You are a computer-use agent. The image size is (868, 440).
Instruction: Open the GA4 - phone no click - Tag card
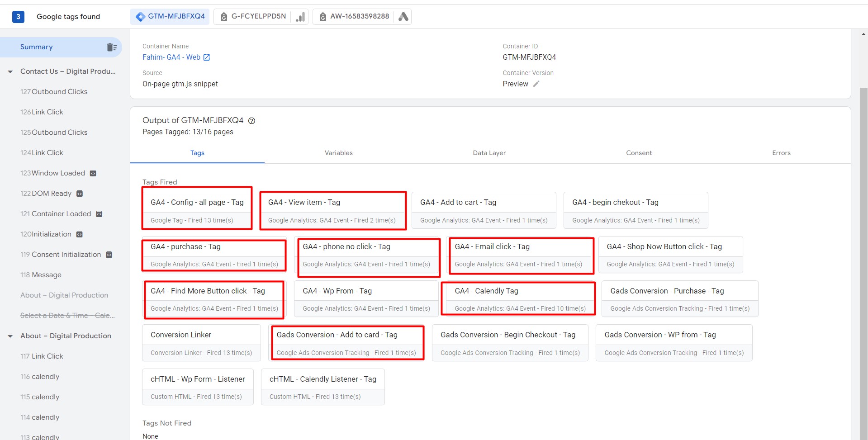tap(366, 255)
